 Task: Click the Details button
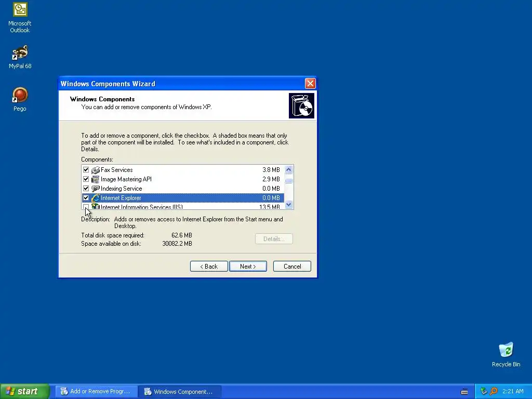click(x=274, y=239)
